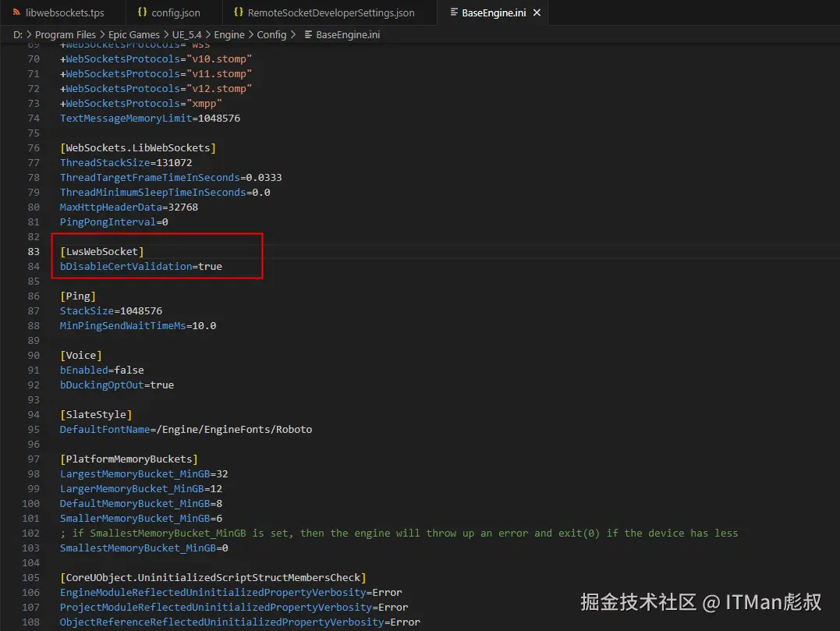Click line number 84 in the gutter
Screen dimensions: 840x631
[34, 266]
